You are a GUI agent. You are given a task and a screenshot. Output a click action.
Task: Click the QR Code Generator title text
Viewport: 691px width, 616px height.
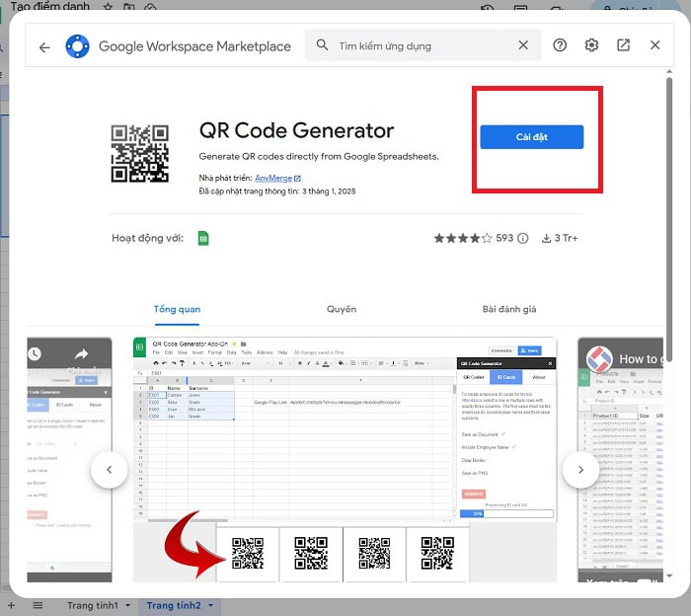[x=296, y=130]
